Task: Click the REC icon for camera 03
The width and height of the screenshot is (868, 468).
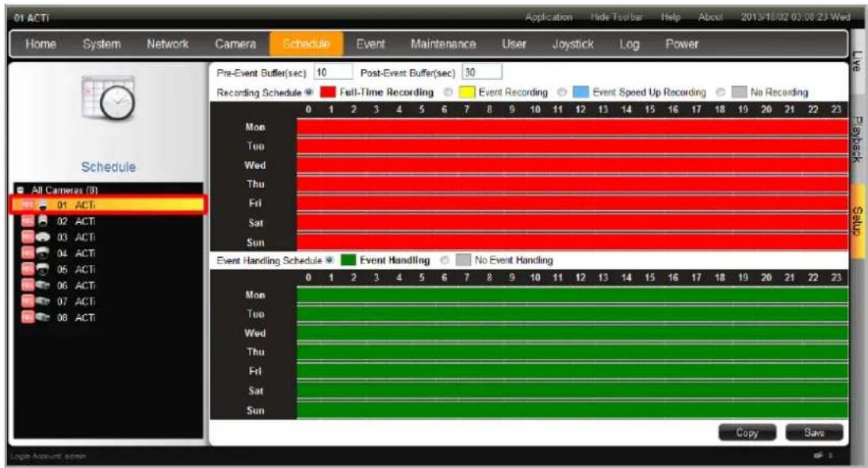Action: click(27, 237)
